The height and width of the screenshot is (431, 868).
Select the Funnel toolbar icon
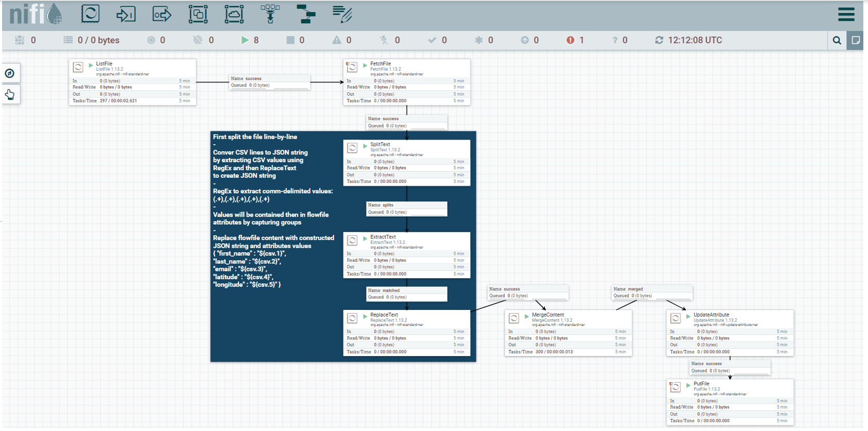coord(270,14)
